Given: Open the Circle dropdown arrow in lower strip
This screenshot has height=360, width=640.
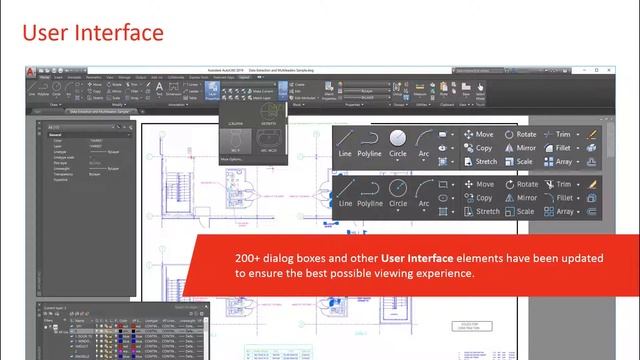Looking at the screenshot, I should coord(398,211).
